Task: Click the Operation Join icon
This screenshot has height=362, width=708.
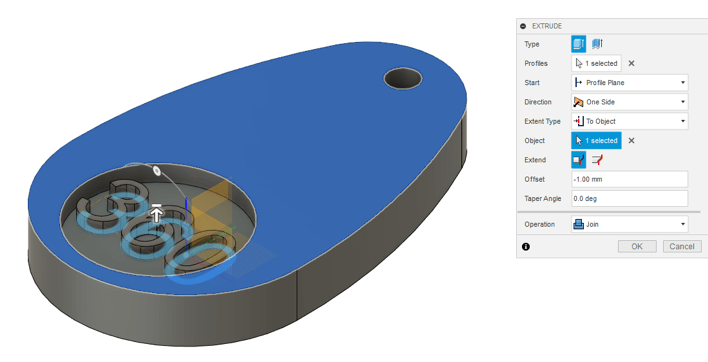Action: pos(578,224)
